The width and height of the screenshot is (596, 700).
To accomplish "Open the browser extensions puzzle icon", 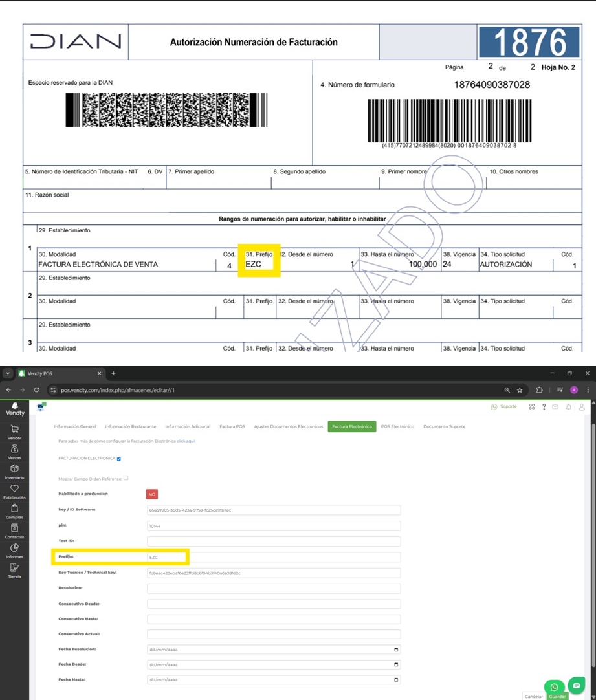I will click(x=539, y=389).
